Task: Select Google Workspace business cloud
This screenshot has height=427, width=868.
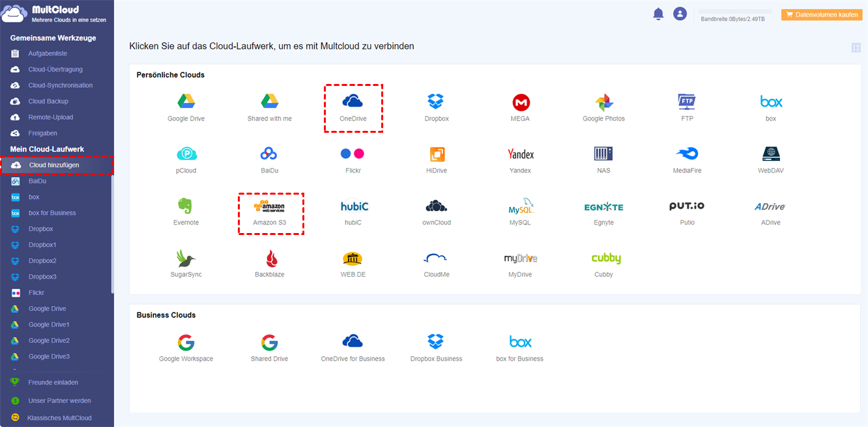Action: 186,342
